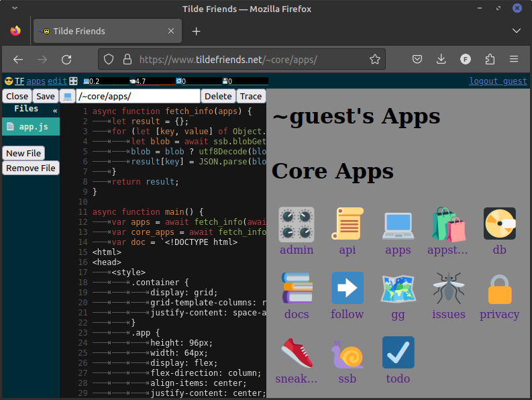Open the privacy lock icon
The image size is (532, 400).
[x=499, y=289]
